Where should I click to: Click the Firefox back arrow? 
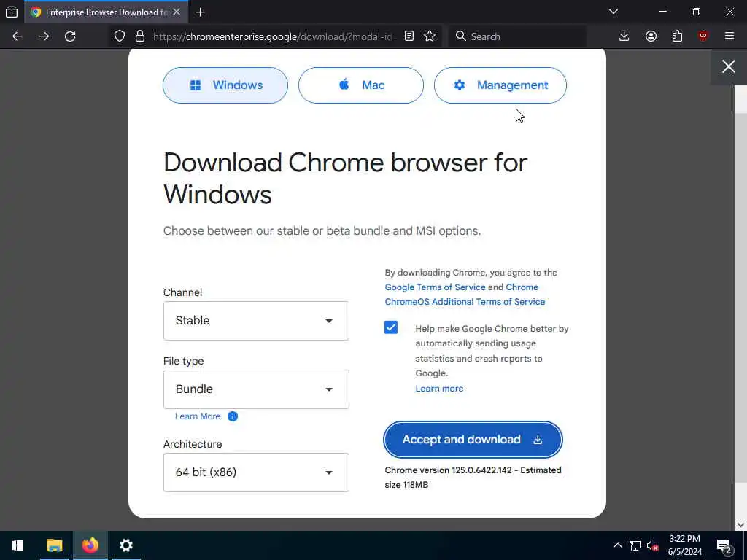coord(18,36)
